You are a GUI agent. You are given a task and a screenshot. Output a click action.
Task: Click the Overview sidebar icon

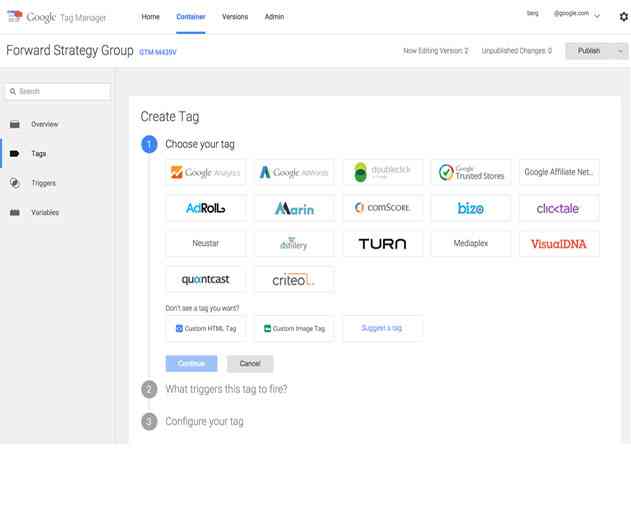coord(15,124)
